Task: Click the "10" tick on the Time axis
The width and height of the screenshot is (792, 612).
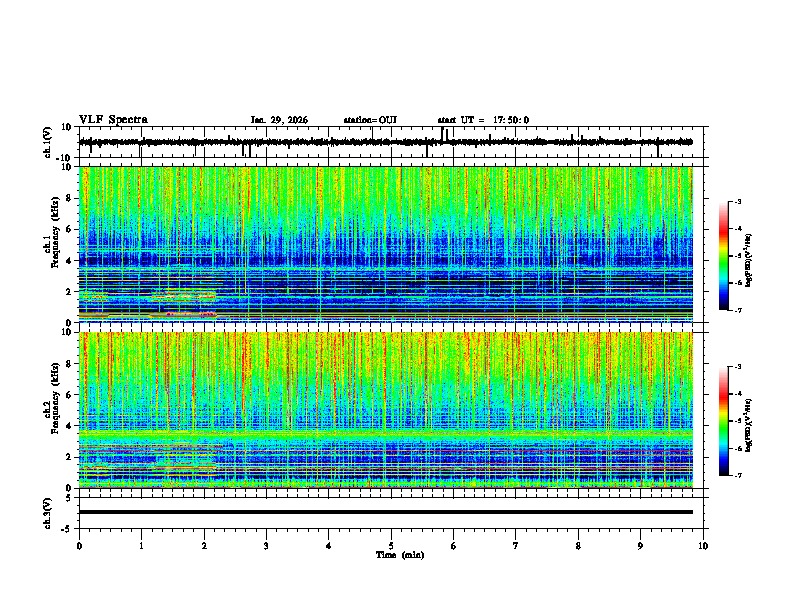Action: 703,545
